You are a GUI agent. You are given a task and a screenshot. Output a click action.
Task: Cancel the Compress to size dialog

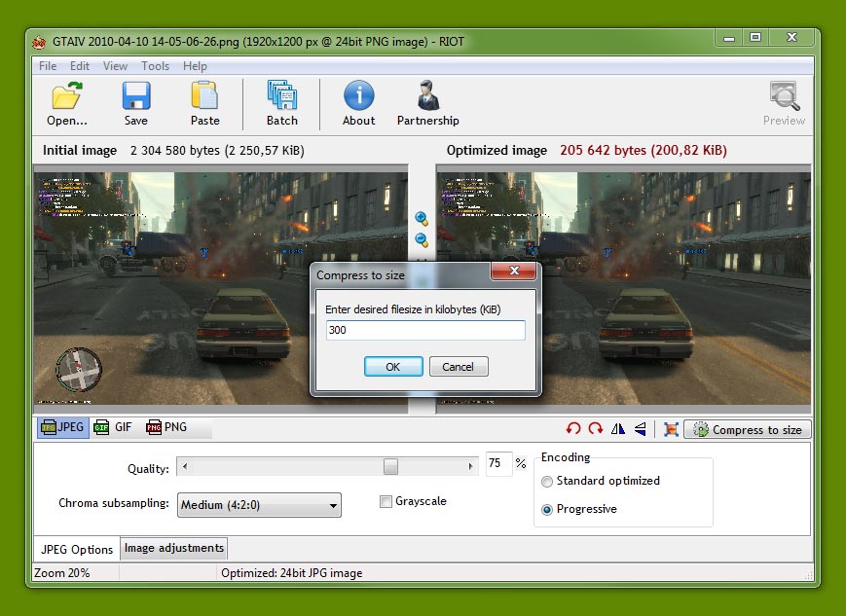[459, 367]
